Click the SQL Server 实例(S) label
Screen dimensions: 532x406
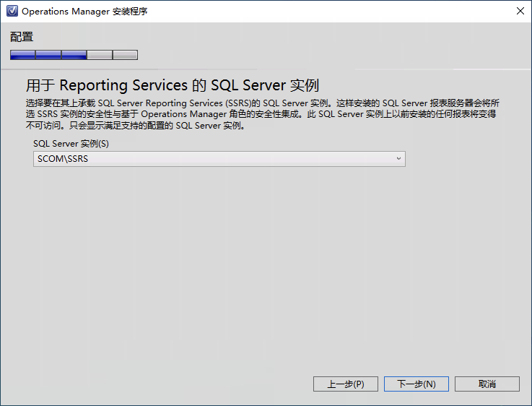pyautogui.click(x=71, y=144)
